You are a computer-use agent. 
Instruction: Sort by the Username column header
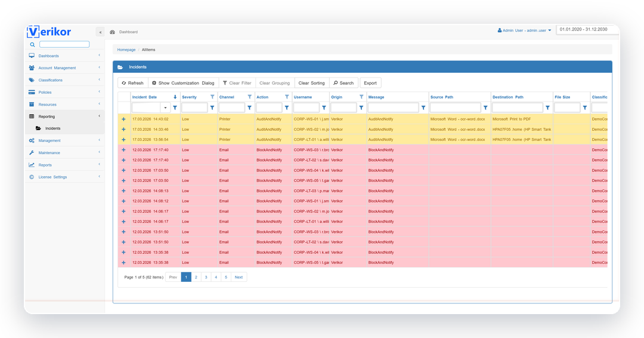[x=303, y=97]
